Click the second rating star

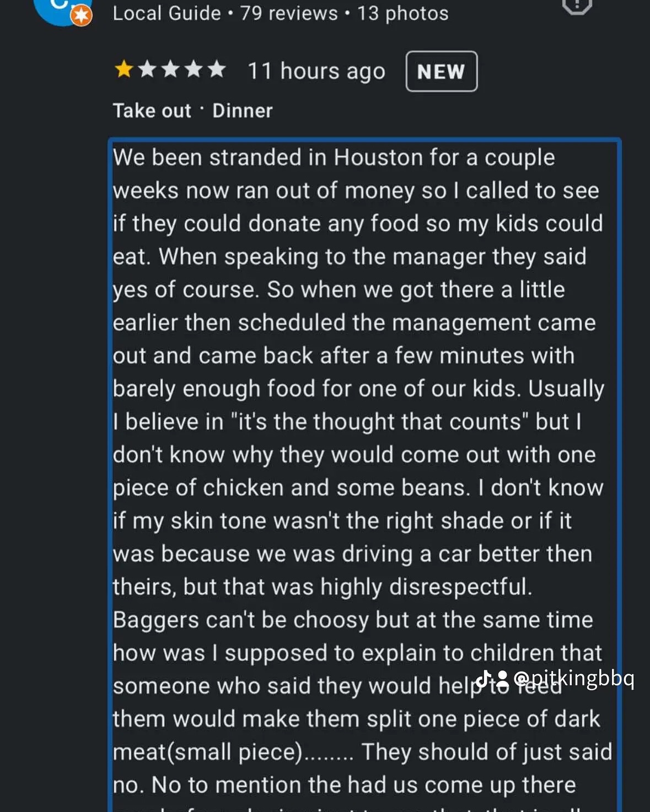point(147,70)
